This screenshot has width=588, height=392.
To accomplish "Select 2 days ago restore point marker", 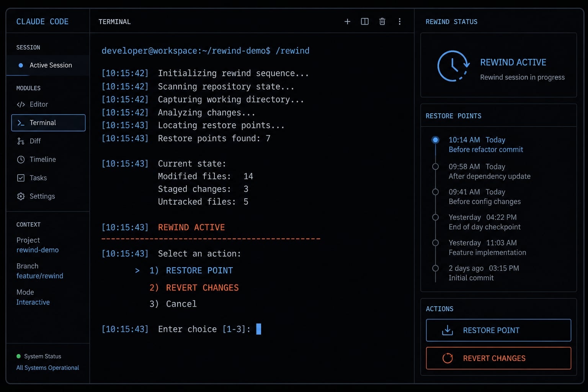I will [435, 268].
